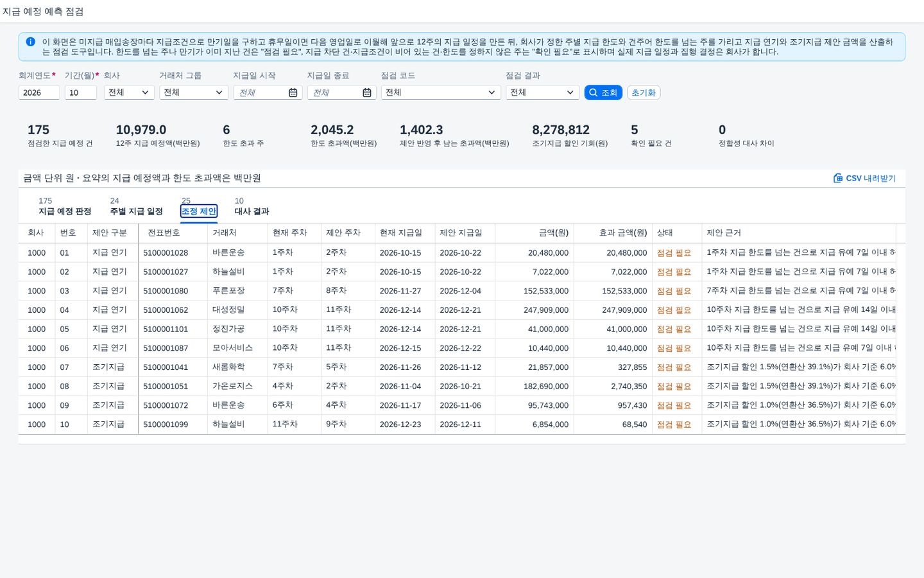
Task: Click the 전표번호 column header
Action: click(x=173, y=232)
